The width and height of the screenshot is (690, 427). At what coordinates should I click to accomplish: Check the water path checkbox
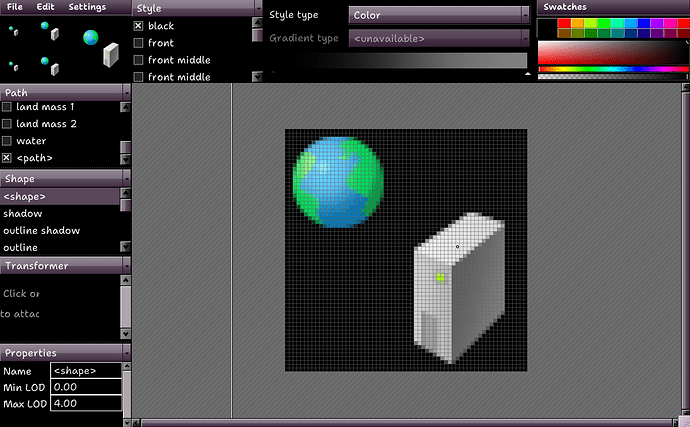(x=7, y=141)
